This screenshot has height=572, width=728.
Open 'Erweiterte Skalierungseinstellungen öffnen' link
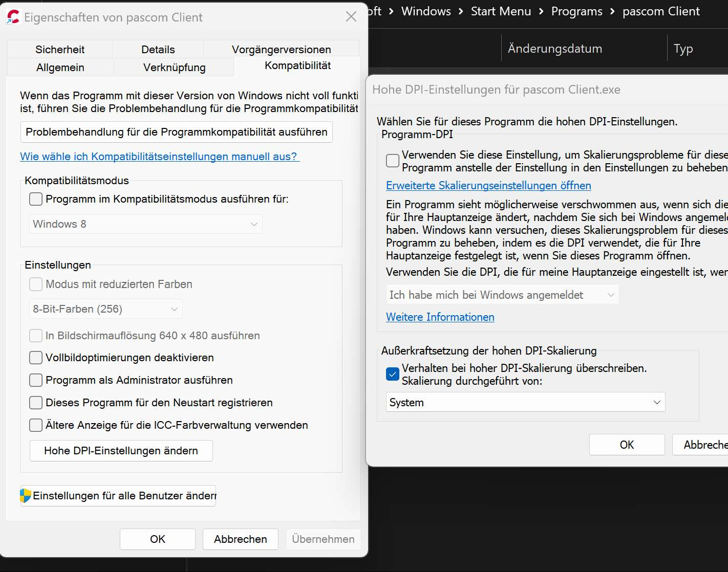[x=488, y=185]
